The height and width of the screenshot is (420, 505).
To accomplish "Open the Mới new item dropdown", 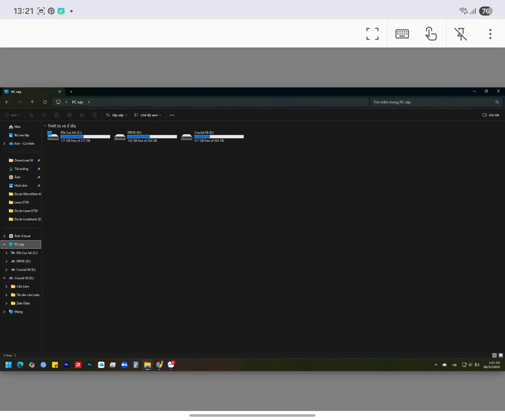I will (13, 115).
